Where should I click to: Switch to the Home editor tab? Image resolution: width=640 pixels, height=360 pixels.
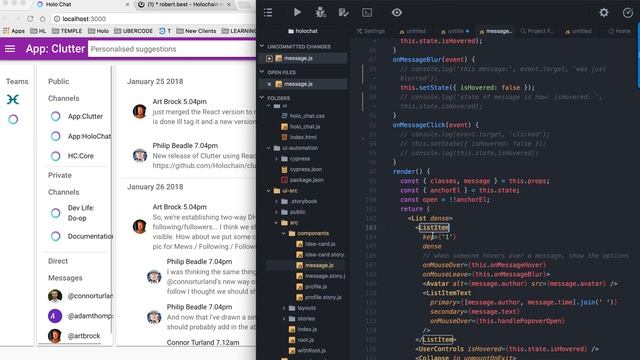coord(619,31)
